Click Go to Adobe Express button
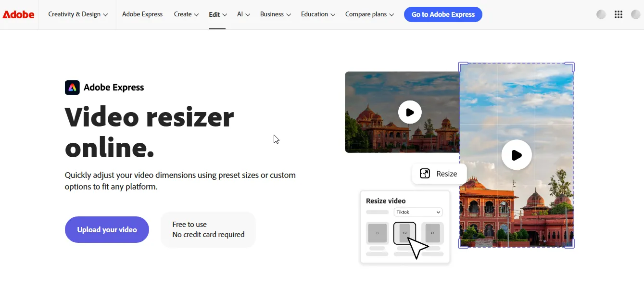The image size is (644, 289). pyautogui.click(x=443, y=14)
